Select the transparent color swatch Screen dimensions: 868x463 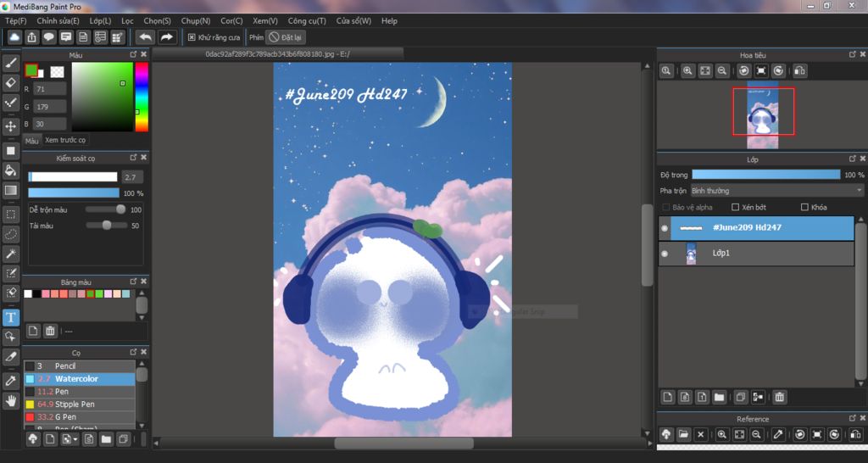pos(57,72)
